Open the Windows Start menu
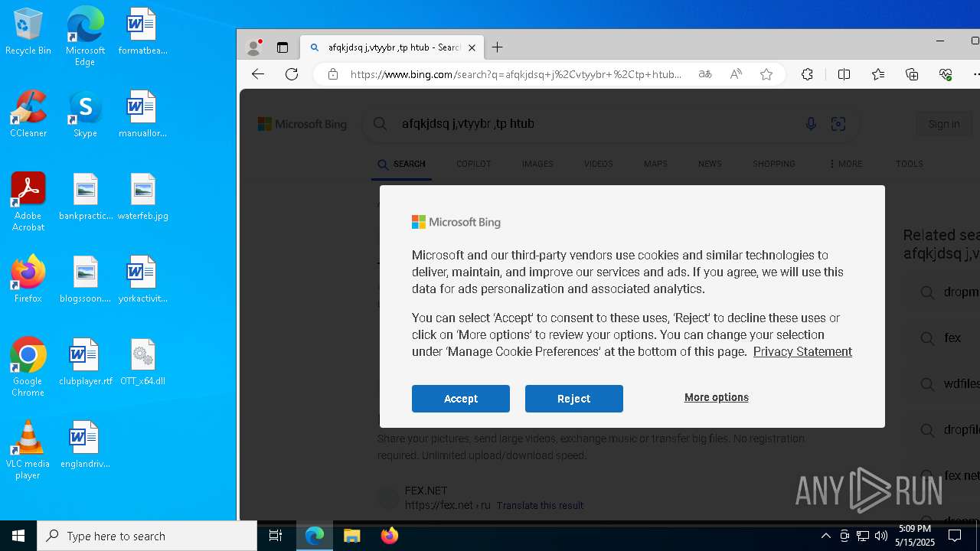Image resolution: width=980 pixels, height=551 pixels. point(18,536)
